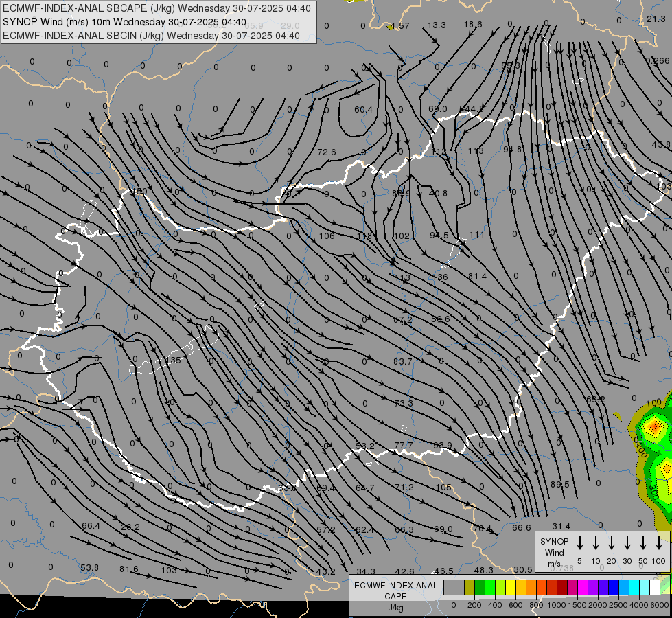This screenshot has height=618, width=672.
Task: Click the map value 81.6
Action: 129,569
